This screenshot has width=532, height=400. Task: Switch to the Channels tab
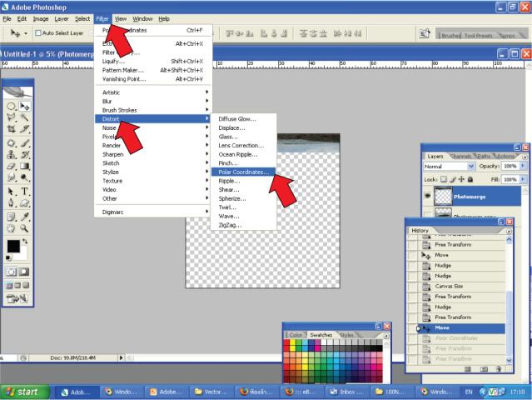[x=461, y=156]
